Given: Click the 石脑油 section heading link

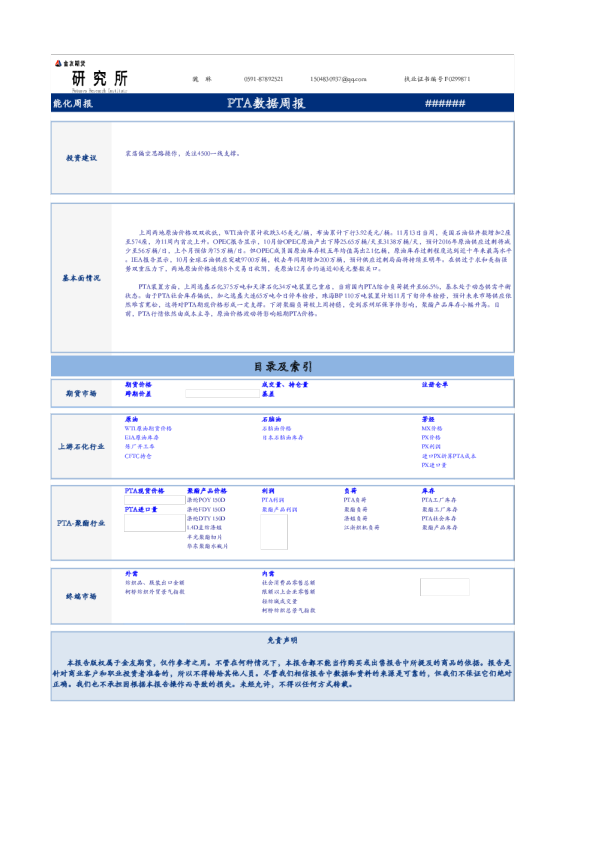Looking at the screenshot, I should [271, 419].
